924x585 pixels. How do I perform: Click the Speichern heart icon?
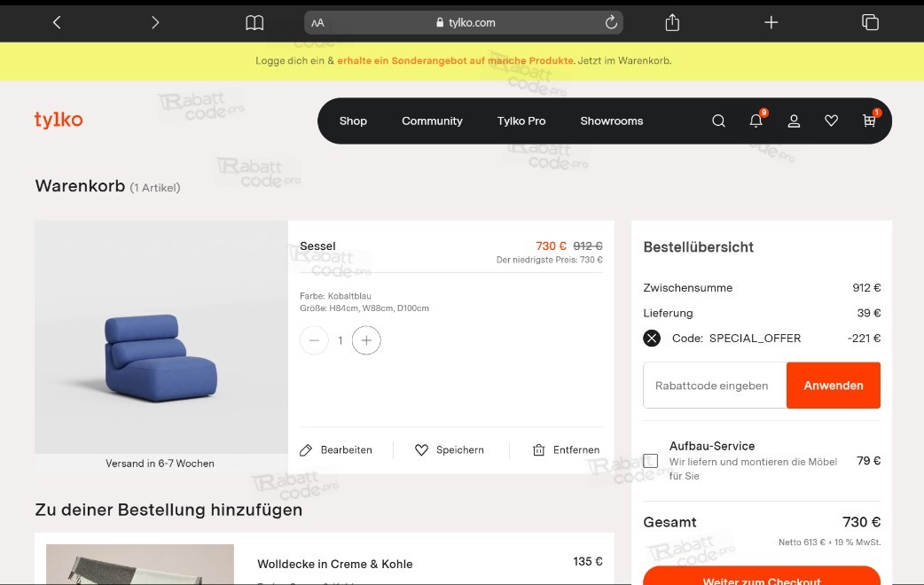(421, 450)
